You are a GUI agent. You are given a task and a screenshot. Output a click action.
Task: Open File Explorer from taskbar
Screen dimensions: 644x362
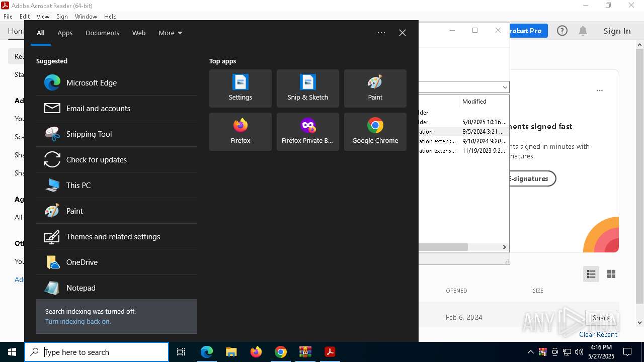[x=231, y=352]
